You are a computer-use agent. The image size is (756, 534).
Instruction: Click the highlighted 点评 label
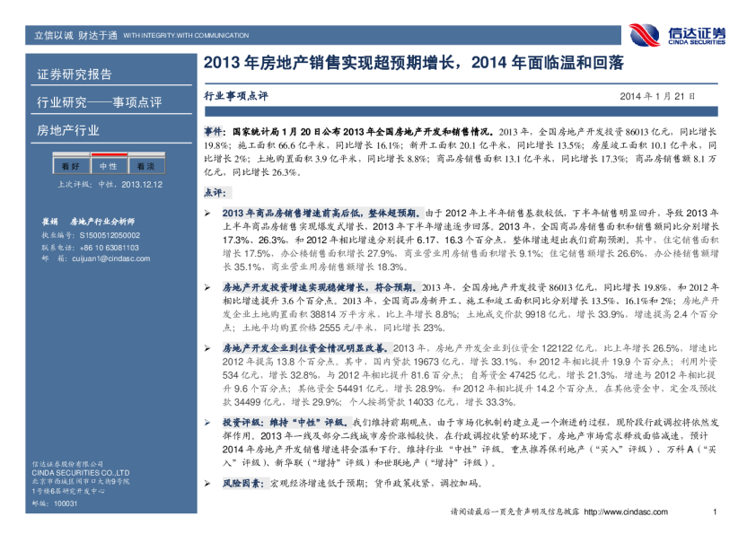click(x=216, y=192)
